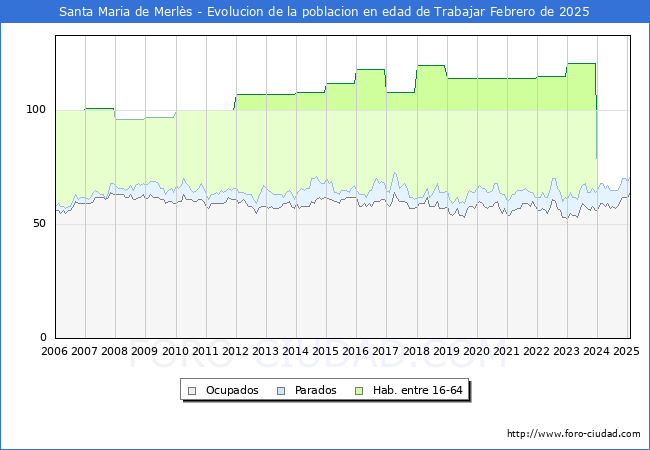Click the 2007 x-axis label
Screen dimensions: 650x450
(x=85, y=351)
